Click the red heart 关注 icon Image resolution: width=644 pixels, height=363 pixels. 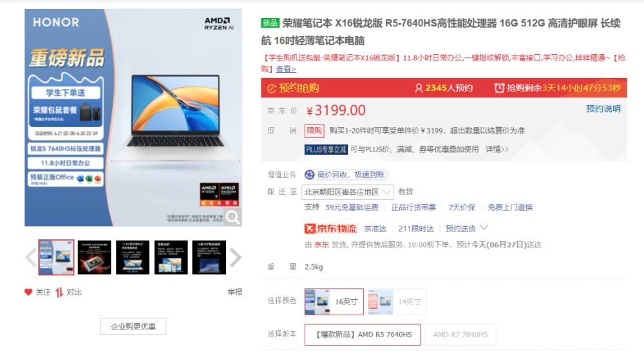[x=28, y=292]
